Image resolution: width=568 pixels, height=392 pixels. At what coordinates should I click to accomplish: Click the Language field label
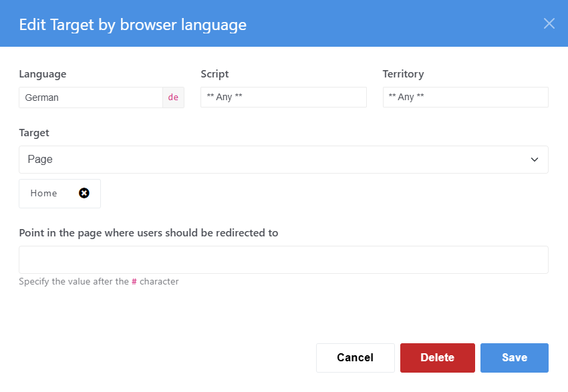43,74
